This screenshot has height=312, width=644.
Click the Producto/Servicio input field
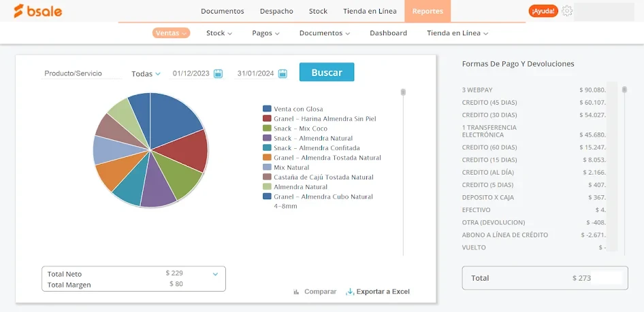[82, 73]
